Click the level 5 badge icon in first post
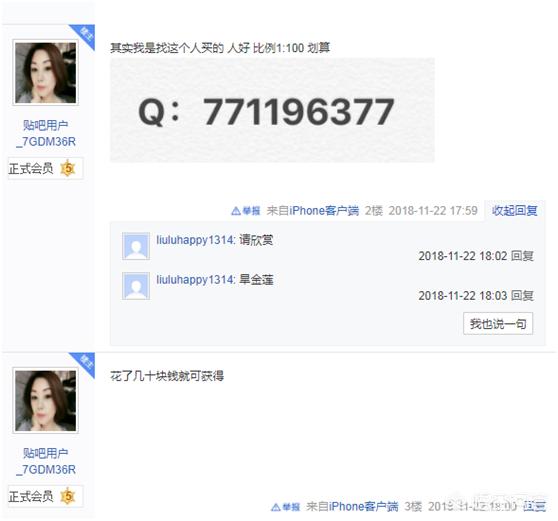 (x=68, y=168)
